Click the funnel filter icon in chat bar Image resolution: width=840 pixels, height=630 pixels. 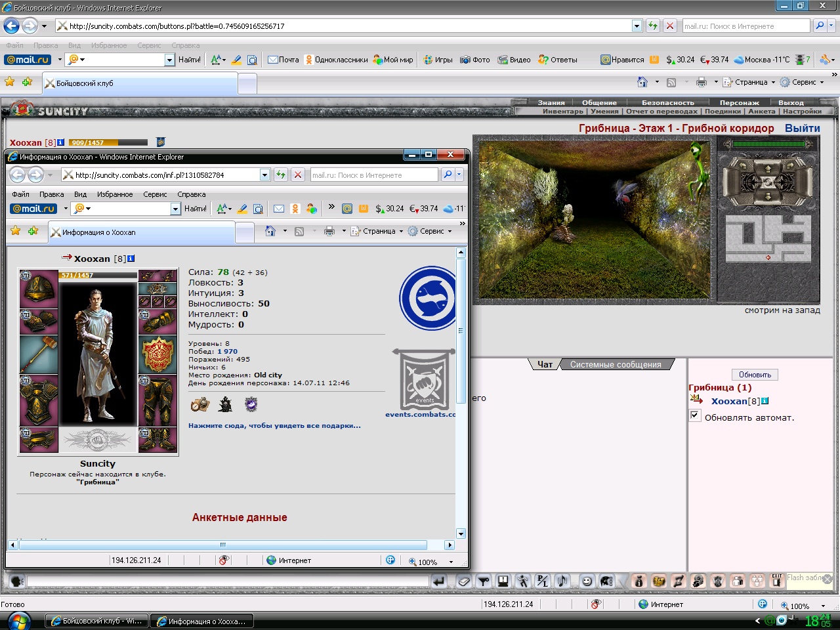click(x=484, y=581)
